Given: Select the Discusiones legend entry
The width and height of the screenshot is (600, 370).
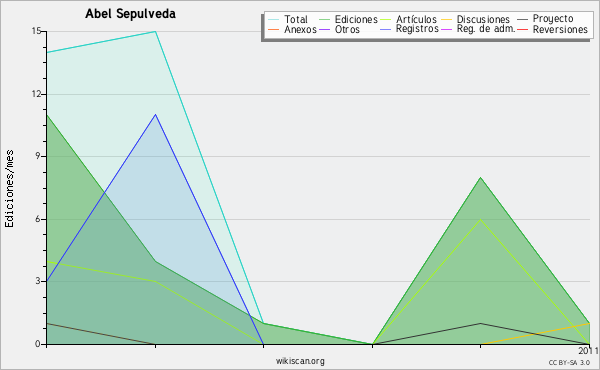Looking at the screenshot, I should pyautogui.click(x=483, y=19).
